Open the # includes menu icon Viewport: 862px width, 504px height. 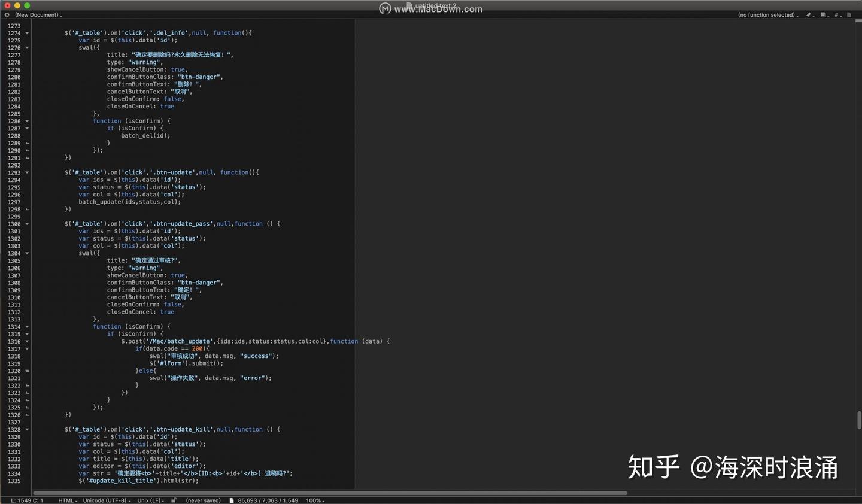tap(837, 15)
